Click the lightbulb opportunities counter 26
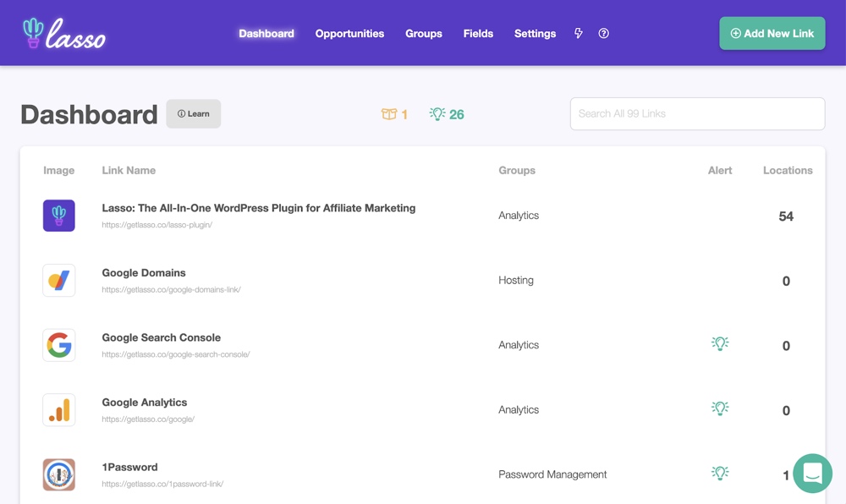 click(447, 114)
